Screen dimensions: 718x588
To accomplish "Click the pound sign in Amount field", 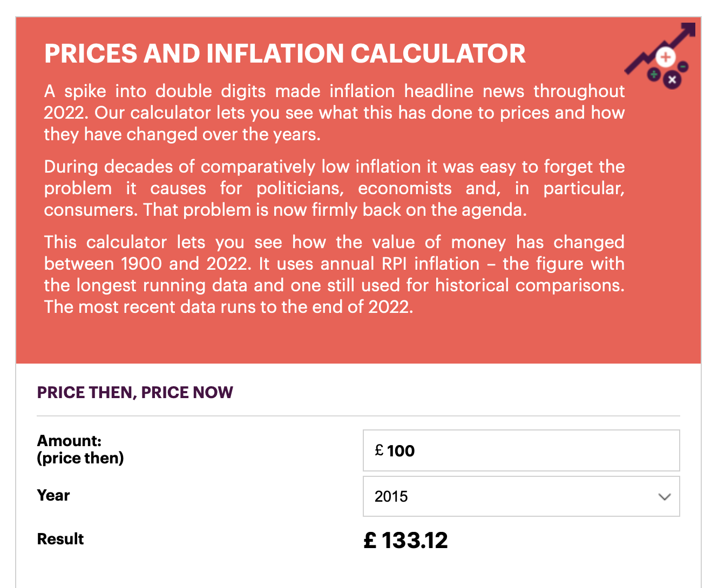I will (380, 450).
